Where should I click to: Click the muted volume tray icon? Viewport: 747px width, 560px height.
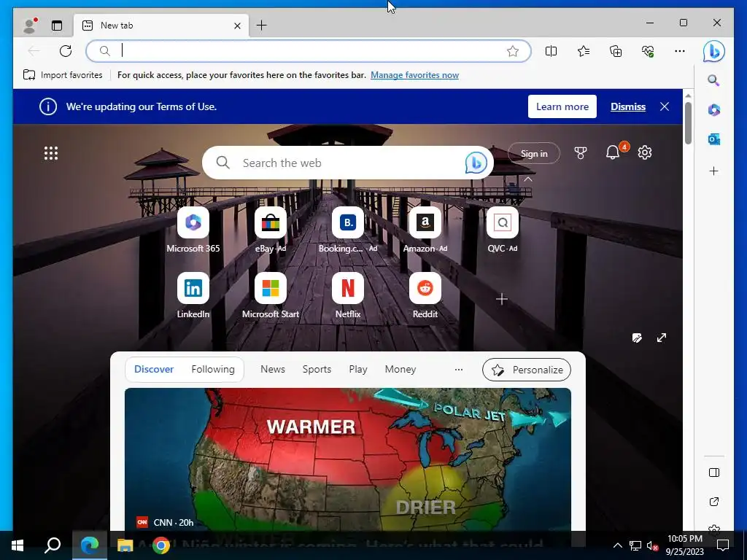[x=652, y=545]
